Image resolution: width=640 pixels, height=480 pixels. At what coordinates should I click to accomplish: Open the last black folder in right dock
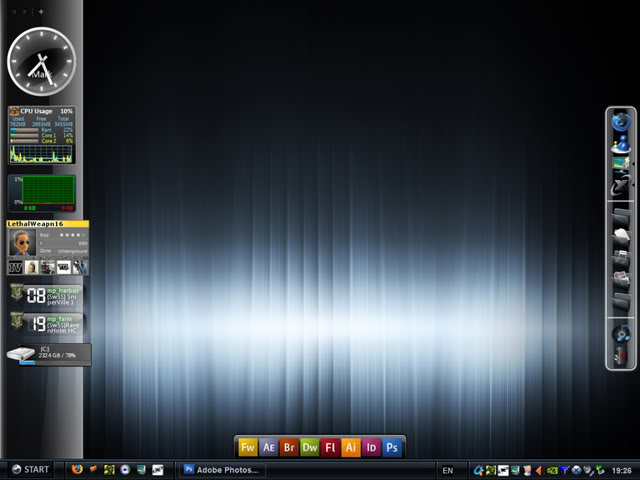[621, 302]
